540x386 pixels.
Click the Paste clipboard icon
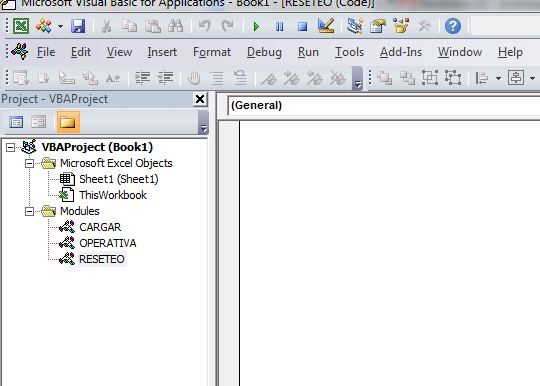[x=153, y=26]
